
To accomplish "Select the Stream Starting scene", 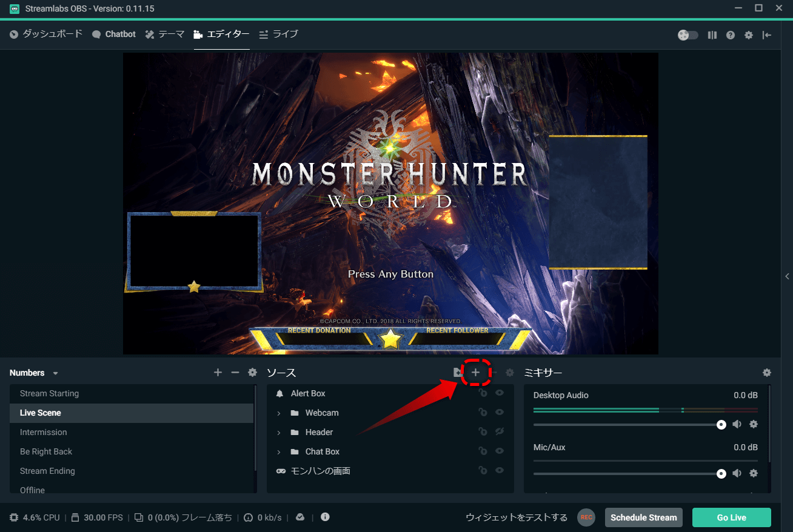I will coord(132,393).
